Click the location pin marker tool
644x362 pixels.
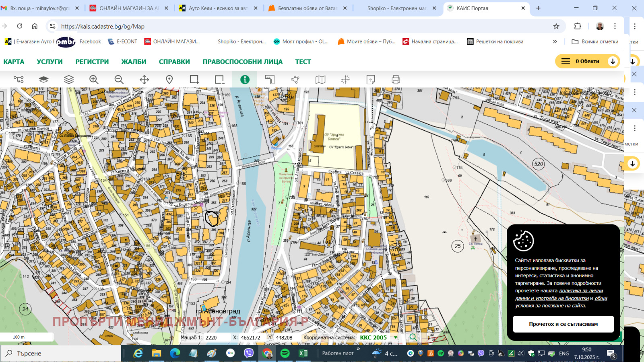click(169, 80)
